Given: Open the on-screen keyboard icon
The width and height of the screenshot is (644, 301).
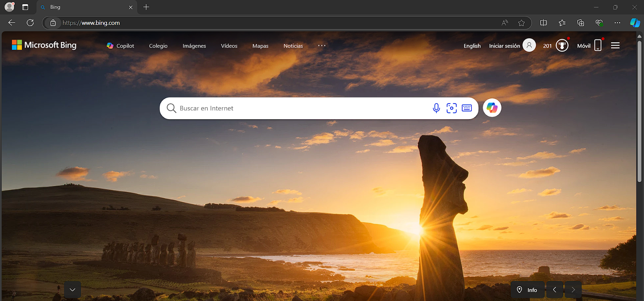Looking at the screenshot, I should coord(467,108).
